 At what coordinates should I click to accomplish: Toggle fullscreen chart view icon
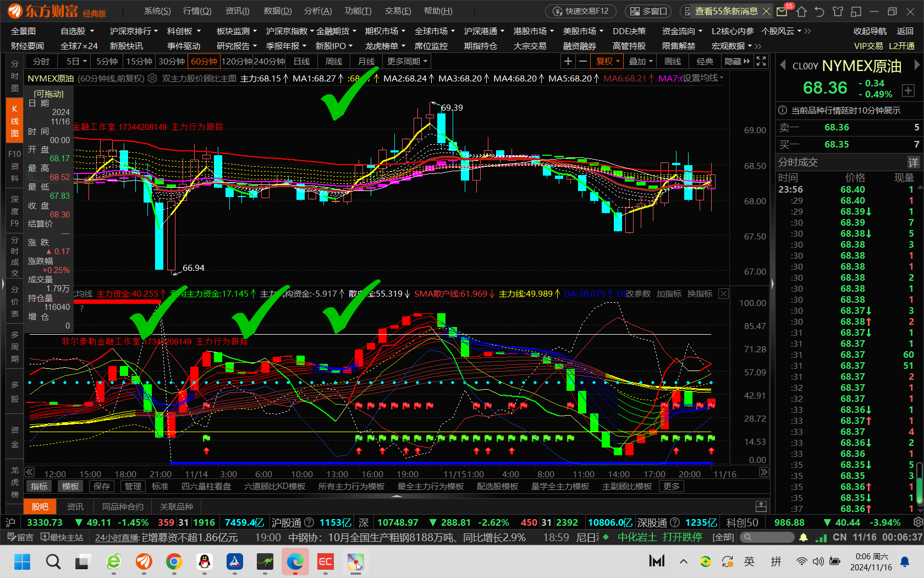point(761,61)
